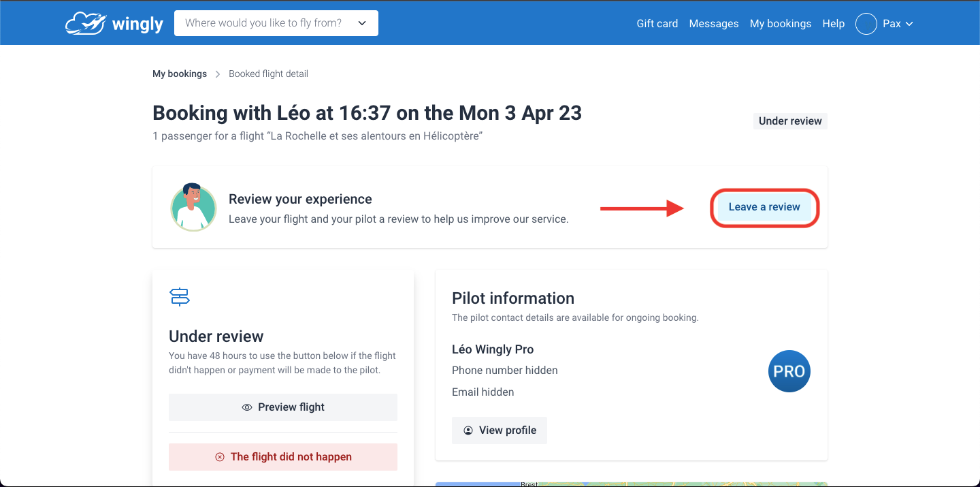Open the Gift card menu item
This screenshot has height=487, width=980.
(x=657, y=23)
